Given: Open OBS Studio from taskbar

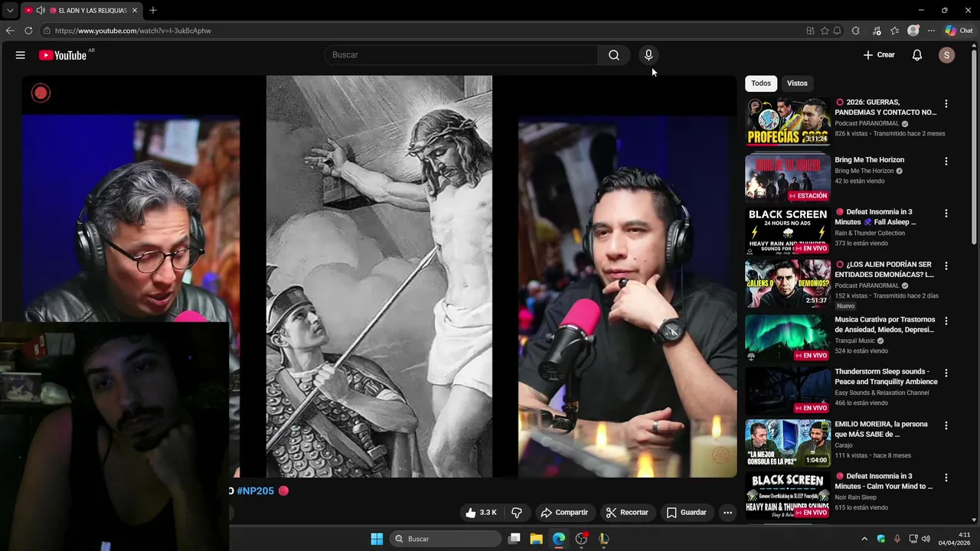Looking at the screenshot, I should [581, 539].
